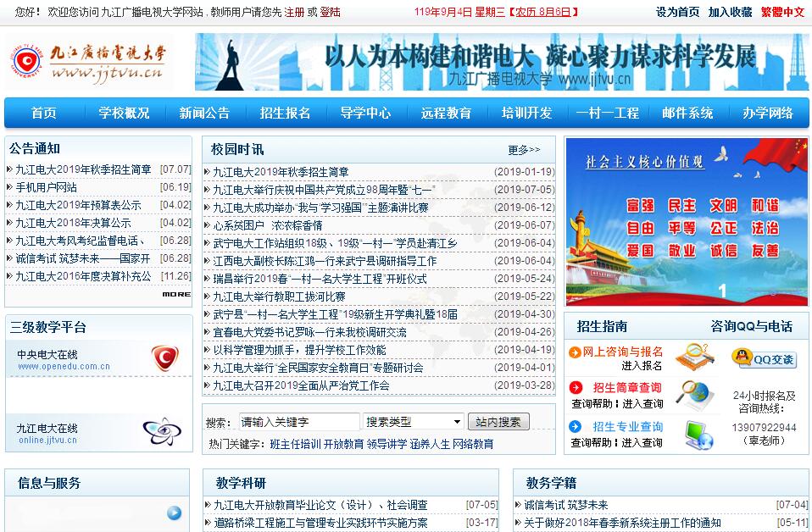Open 九江电大2019年秋季招生简章 in 校园时讯
Screen dimensions: 812x532
[x=281, y=172]
